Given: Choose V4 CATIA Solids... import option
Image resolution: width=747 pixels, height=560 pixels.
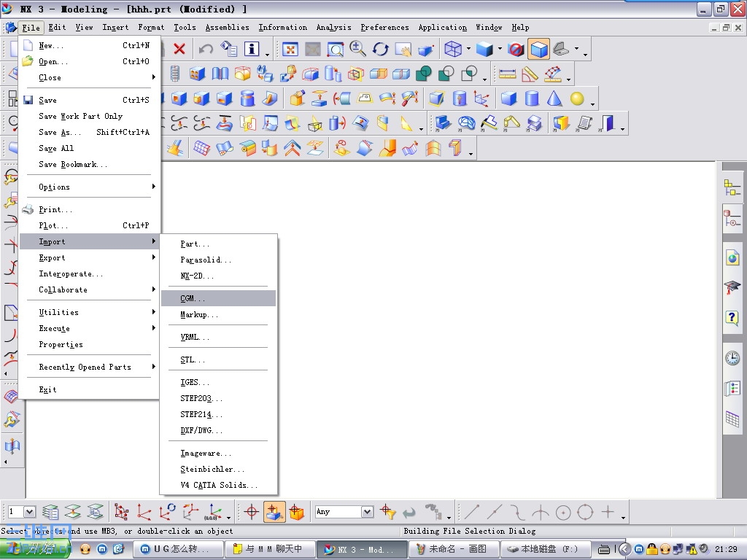Looking at the screenshot, I should tap(219, 485).
